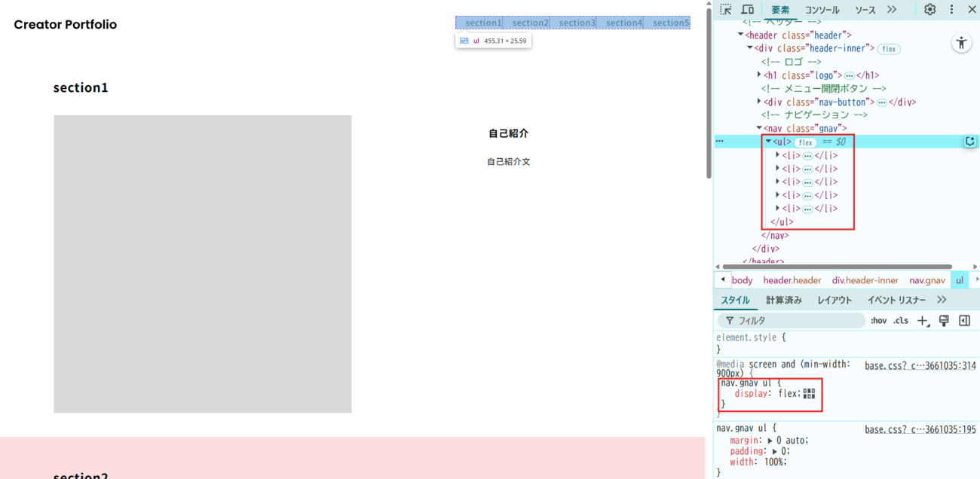This screenshot has width=980, height=479.
Task: Select header.header in the breadcrumb trail
Action: tap(792, 280)
